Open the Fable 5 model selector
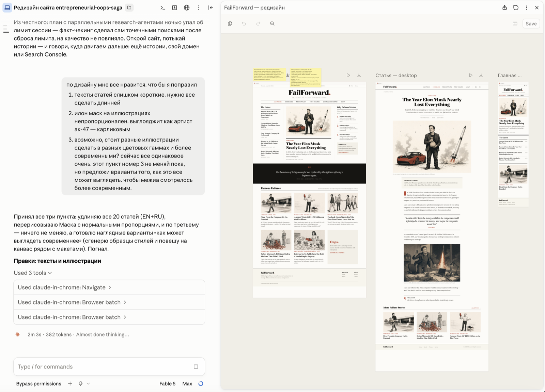545x392 pixels. click(168, 383)
